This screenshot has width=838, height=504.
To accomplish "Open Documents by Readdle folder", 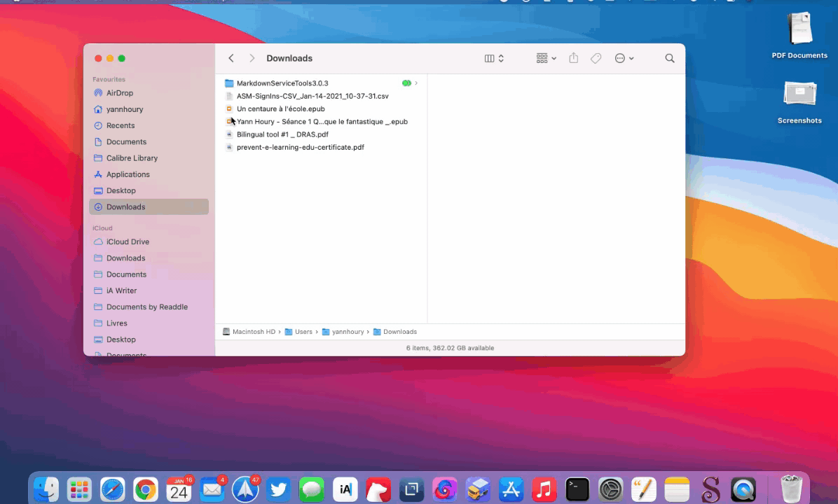I will pyautogui.click(x=149, y=307).
